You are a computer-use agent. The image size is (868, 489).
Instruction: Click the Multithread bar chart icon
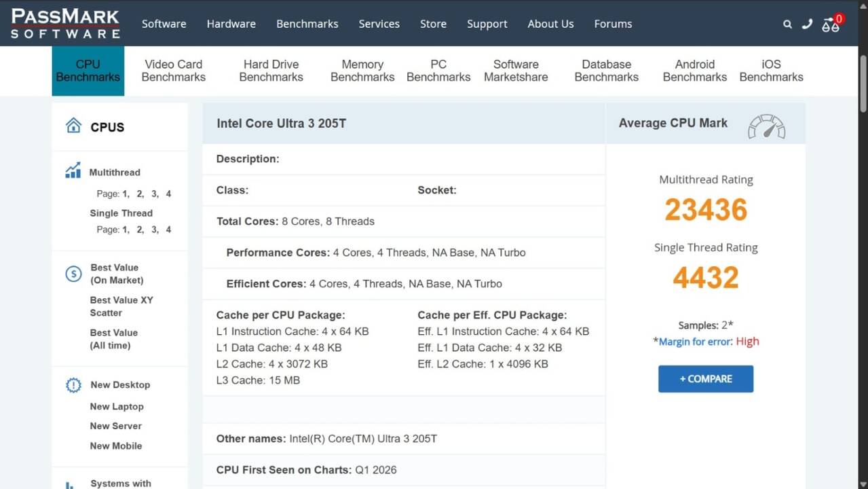tap(73, 171)
